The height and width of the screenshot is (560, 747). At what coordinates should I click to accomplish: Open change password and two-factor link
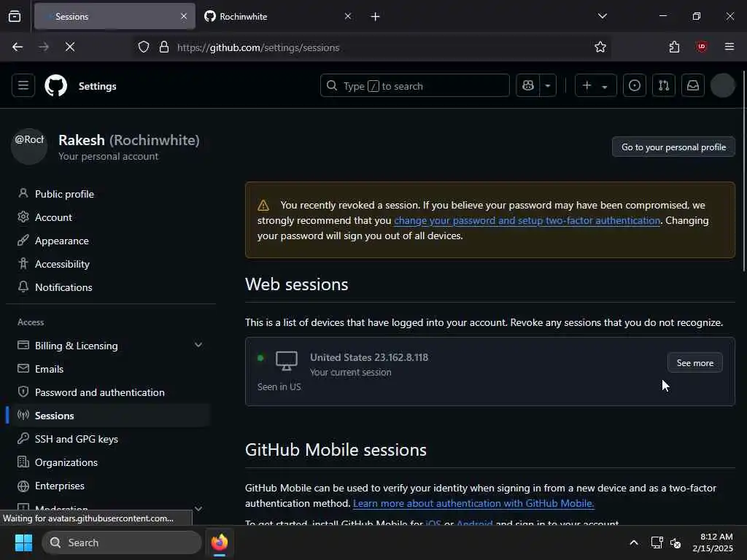(527, 220)
